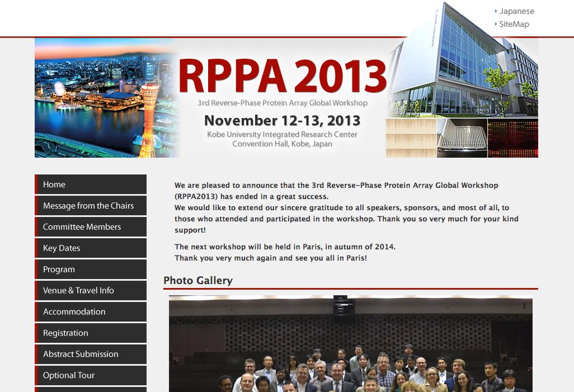Click the arrow bullet beside SiteMap
Viewport: 574px width, 392px height.
[x=496, y=24]
